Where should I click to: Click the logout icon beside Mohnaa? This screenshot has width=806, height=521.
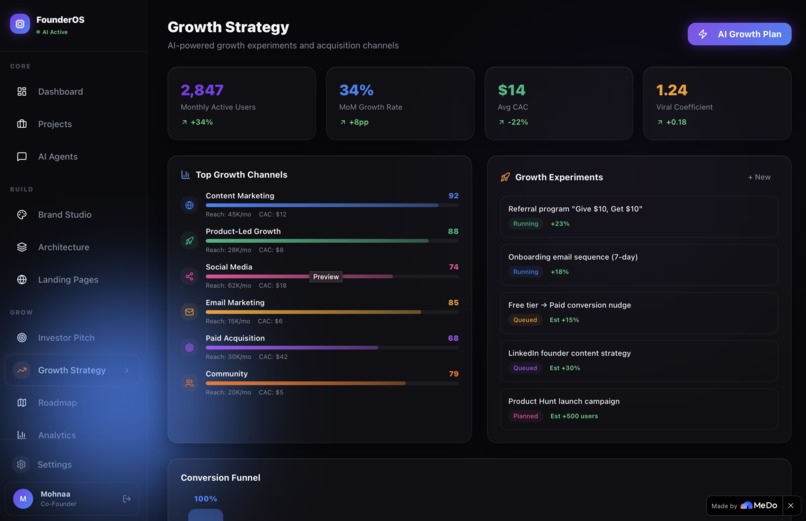(126, 498)
